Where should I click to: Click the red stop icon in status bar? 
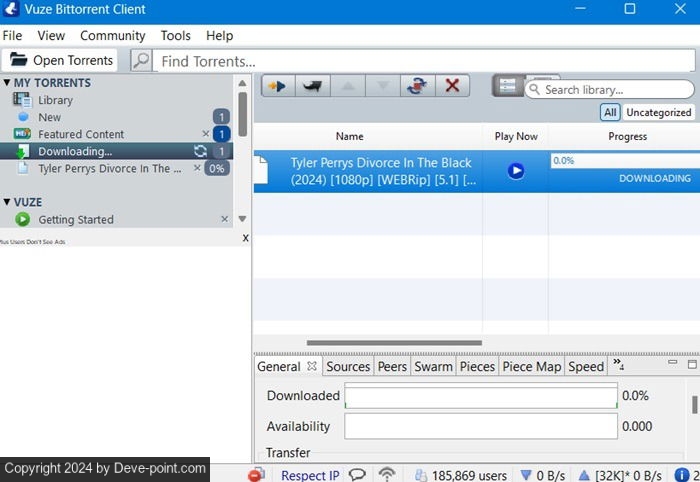(257, 475)
